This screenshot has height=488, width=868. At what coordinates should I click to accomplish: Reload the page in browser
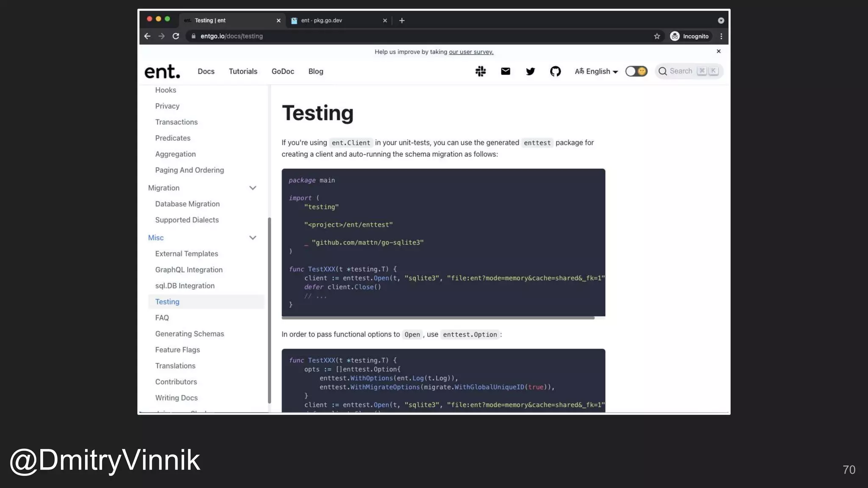tap(176, 36)
